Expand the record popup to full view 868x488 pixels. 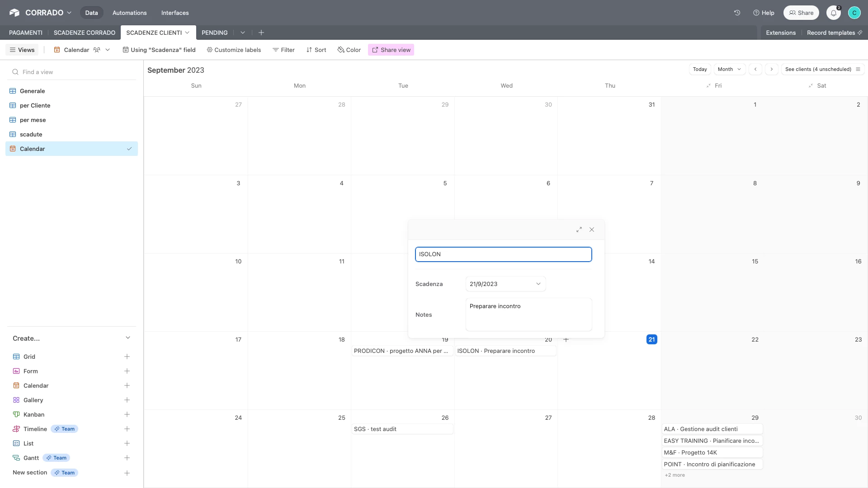click(x=579, y=230)
